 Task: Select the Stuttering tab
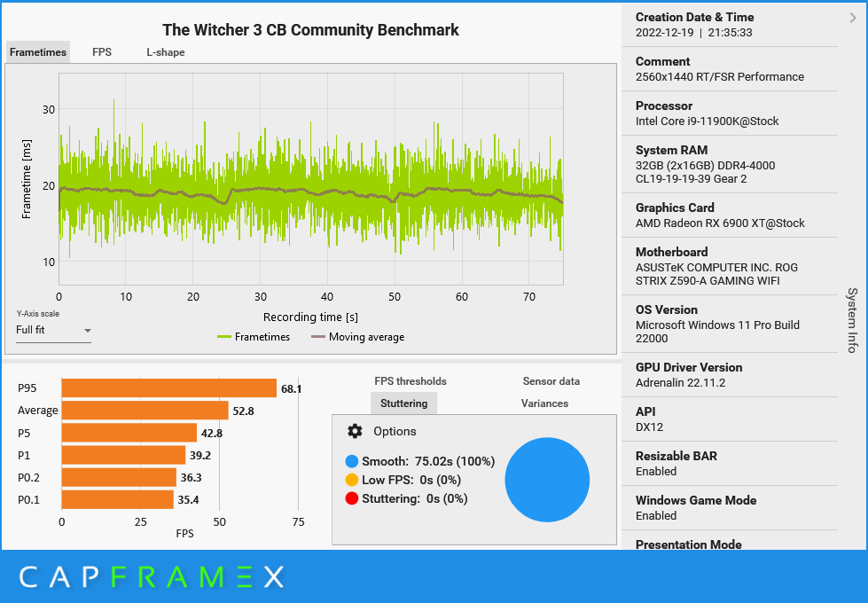tap(403, 403)
